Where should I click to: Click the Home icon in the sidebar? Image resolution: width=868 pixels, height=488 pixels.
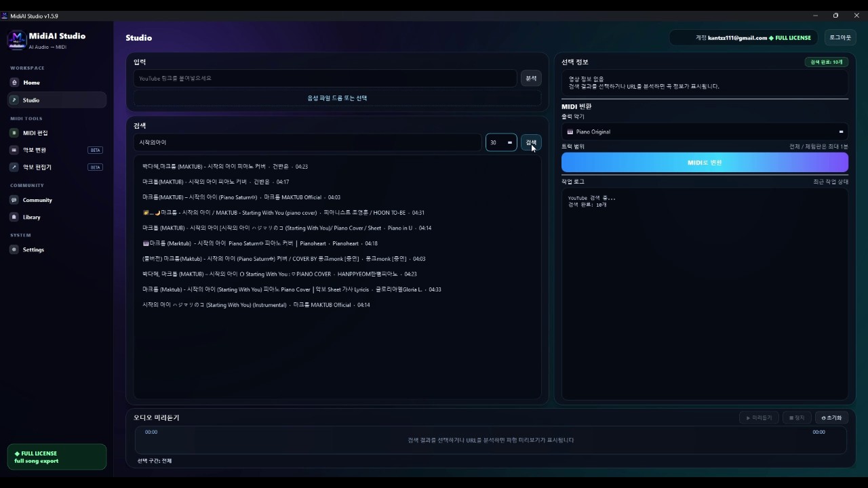[x=15, y=83]
